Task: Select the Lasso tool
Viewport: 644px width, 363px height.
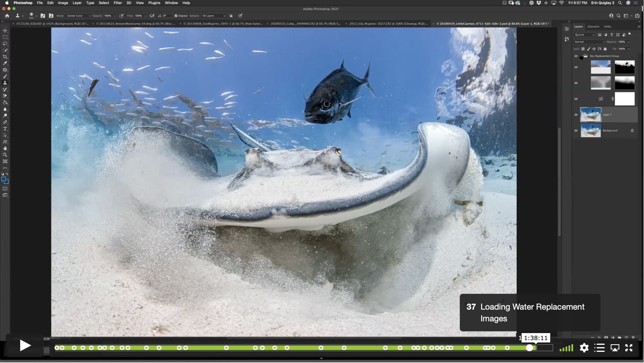Action: click(5, 44)
